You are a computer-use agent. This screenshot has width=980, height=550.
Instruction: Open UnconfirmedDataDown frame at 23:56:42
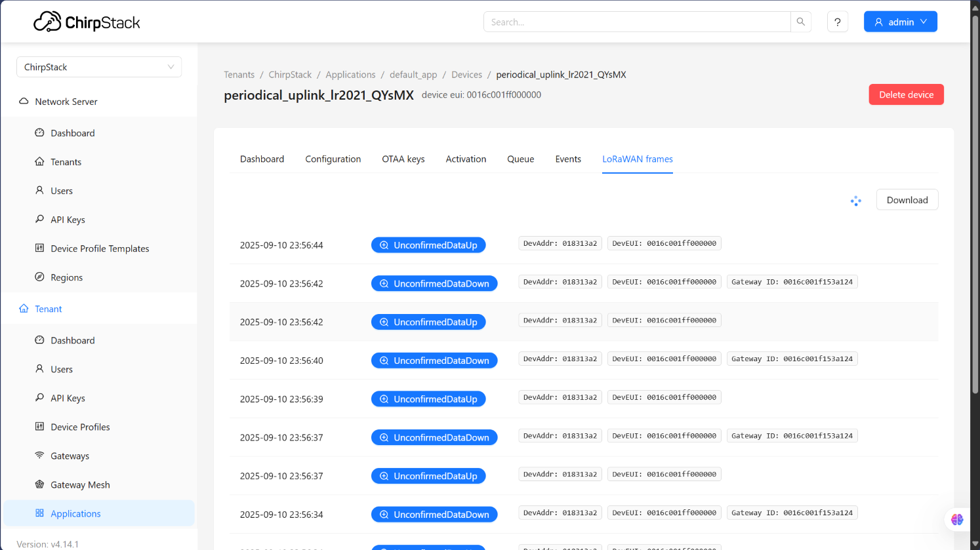click(x=434, y=283)
